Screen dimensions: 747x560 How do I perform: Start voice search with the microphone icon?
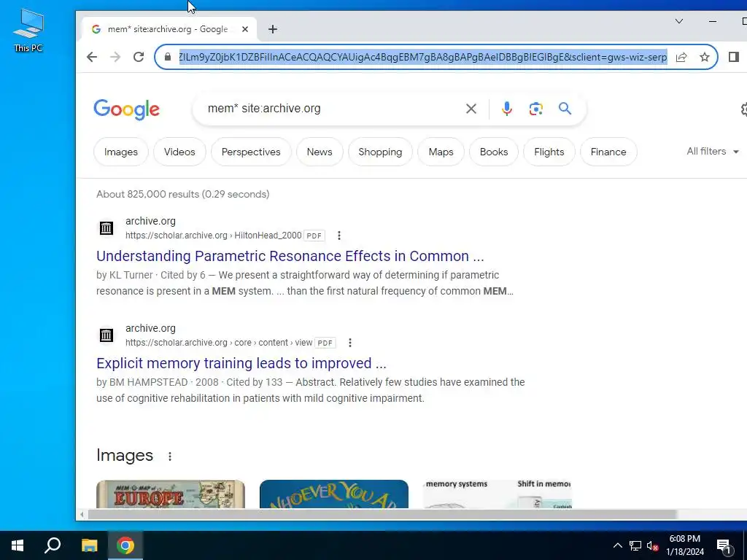coord(507,109)
